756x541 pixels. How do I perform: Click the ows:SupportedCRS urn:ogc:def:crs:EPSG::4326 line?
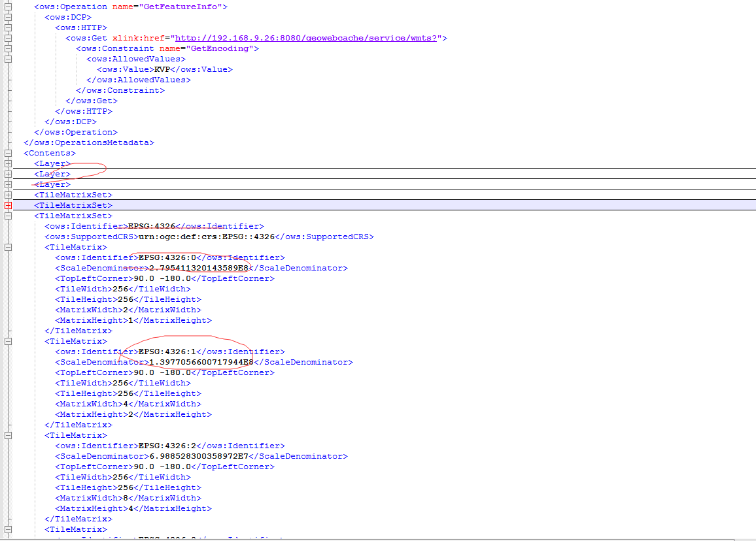(x=209, y=237)
